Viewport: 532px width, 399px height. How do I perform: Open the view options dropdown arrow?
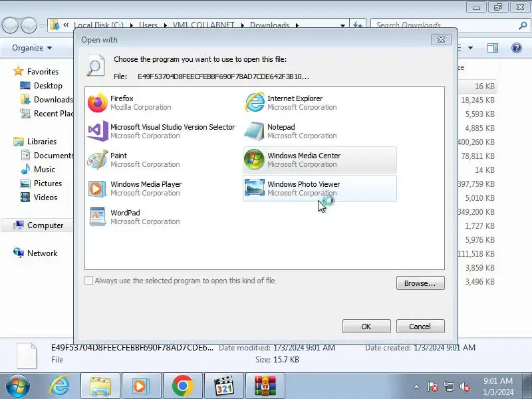[x=470, y=48]
